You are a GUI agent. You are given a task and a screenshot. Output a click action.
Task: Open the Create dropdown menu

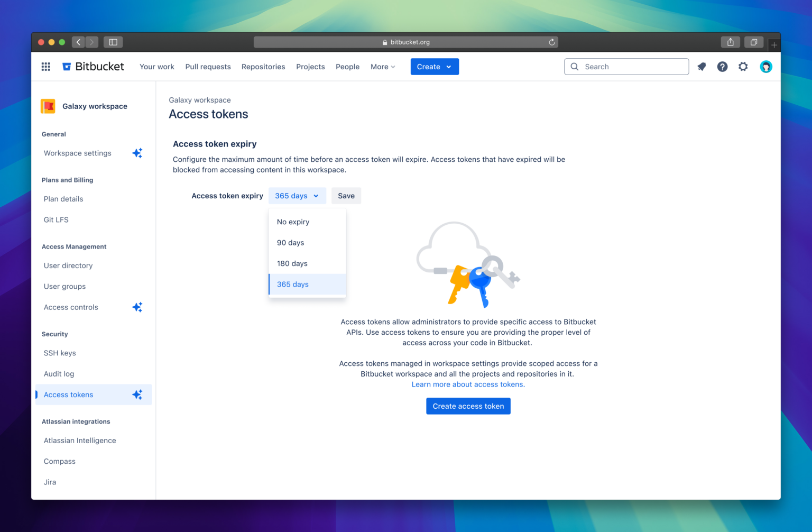pyautogui.click(x=434, y=67)
